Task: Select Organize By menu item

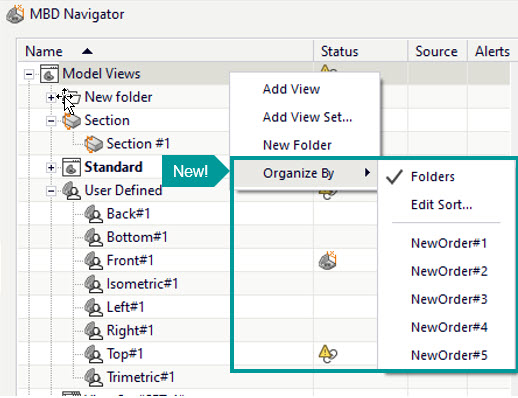Action: pyautogui.click(x=306, y=173)
